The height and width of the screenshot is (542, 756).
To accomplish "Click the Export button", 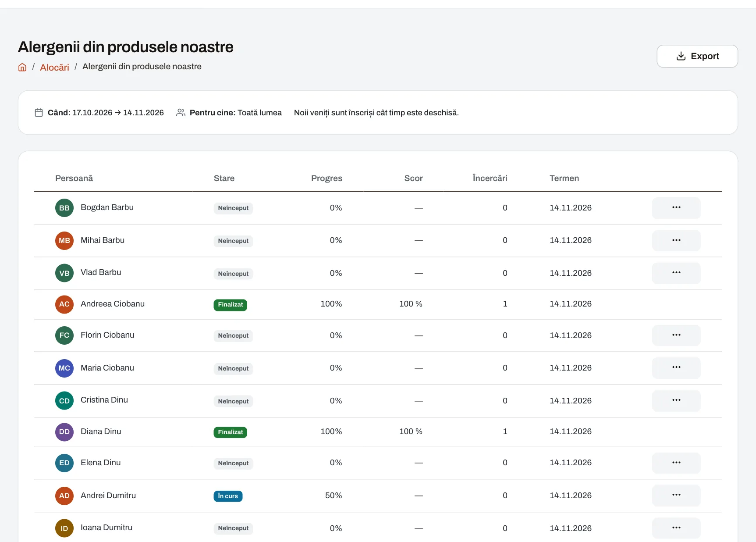I will click(x=697, y=56).
